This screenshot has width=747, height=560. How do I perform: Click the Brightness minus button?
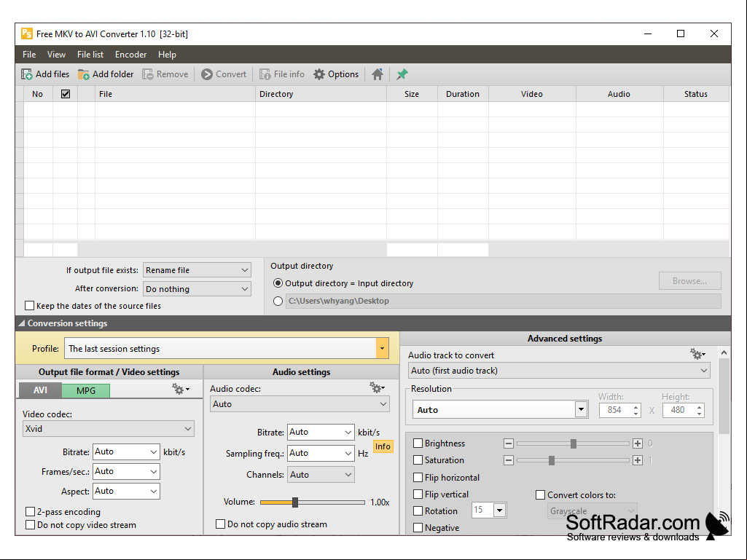coord(508,443)
